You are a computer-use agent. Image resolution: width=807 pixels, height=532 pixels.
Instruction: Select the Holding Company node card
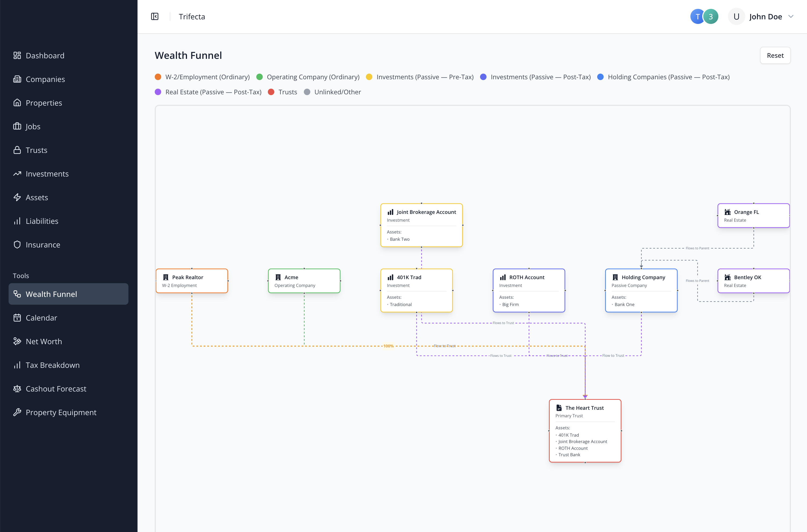pos(641,290)
